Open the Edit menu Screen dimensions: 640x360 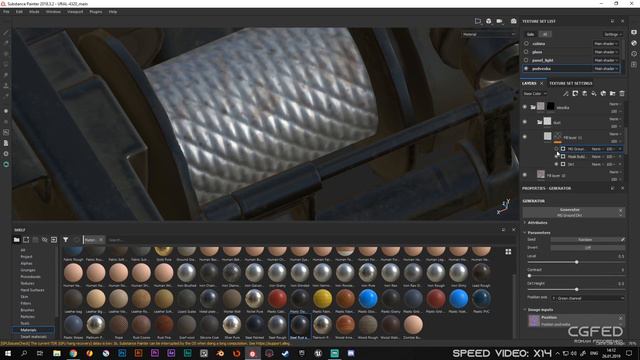(x=19, y=12)
